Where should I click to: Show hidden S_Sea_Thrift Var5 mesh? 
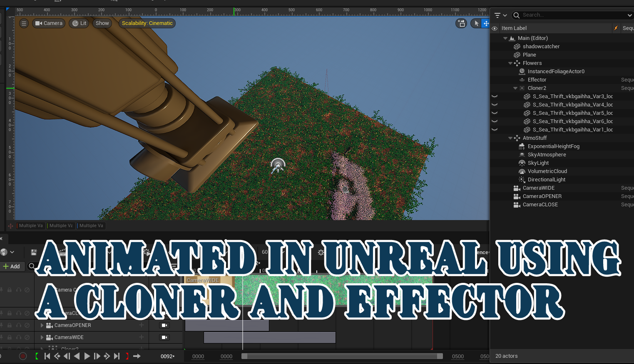[x=495, y=113]
